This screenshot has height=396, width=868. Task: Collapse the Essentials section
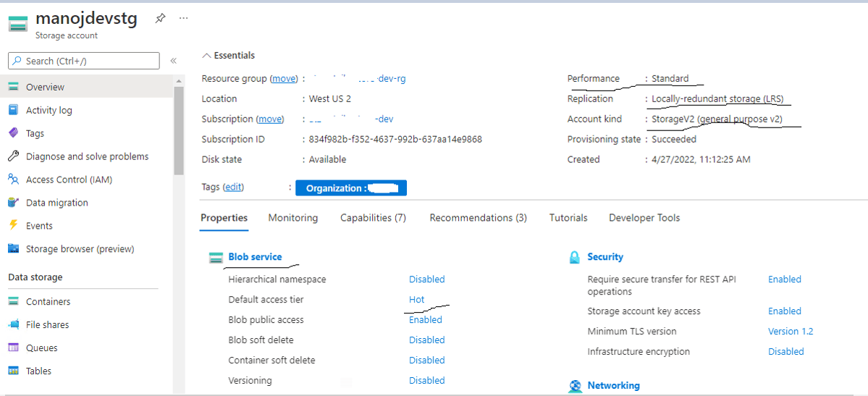coord(207,56)
